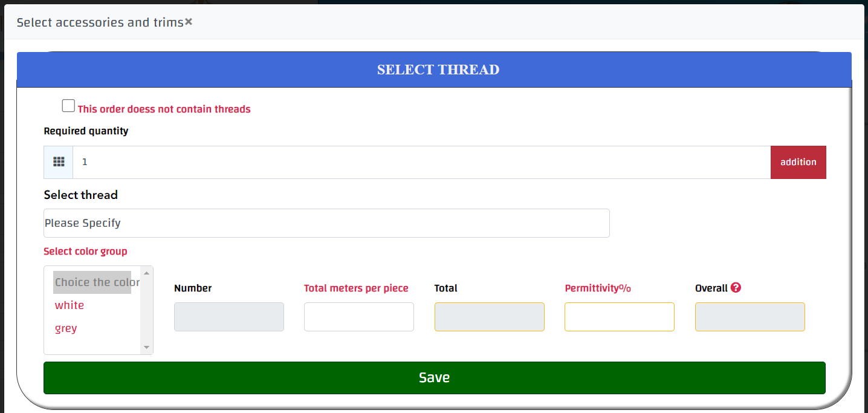
Task: Click the Required quantity input field
Action: 421,162
